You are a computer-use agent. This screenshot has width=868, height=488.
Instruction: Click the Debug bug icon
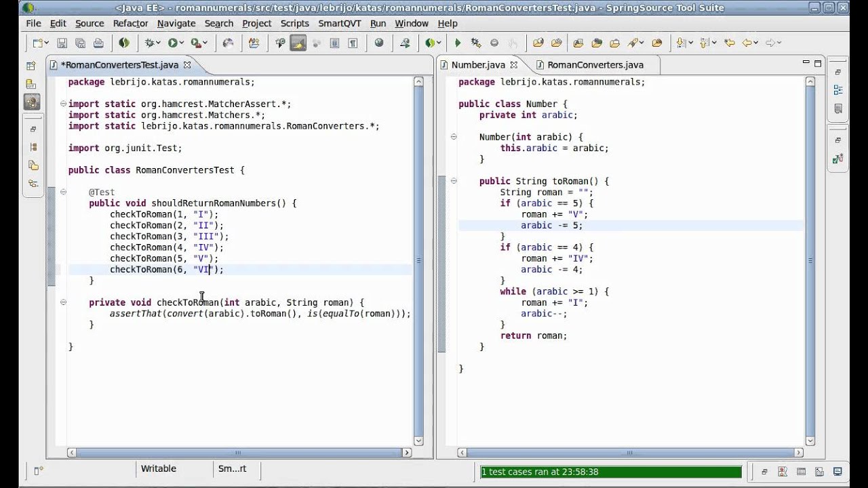149,43
